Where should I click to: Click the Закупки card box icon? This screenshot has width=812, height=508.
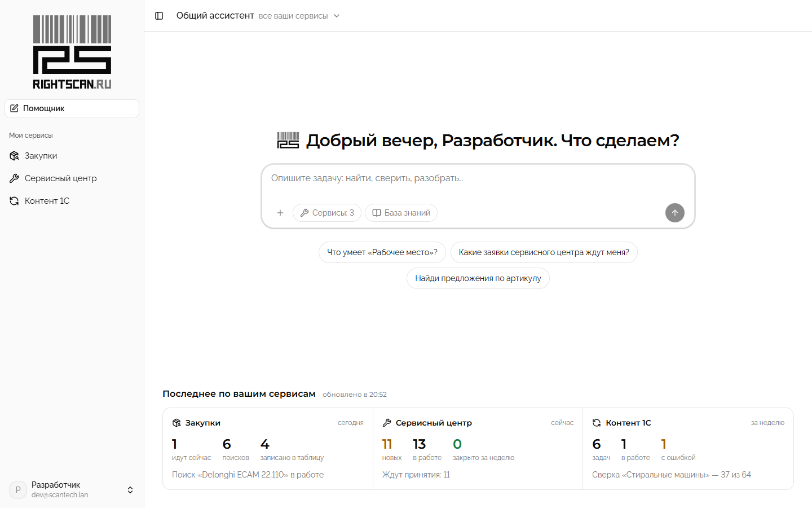click(x=176, y=423)
